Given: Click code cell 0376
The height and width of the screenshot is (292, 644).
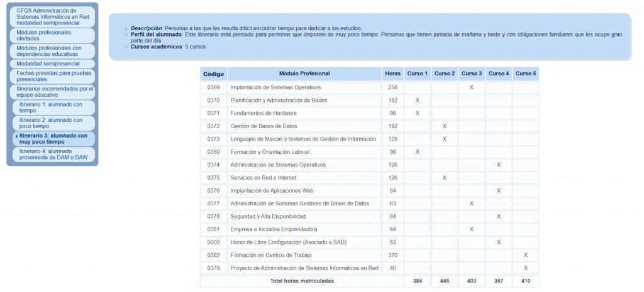Looking at the screenshot, I should [214, 191].
